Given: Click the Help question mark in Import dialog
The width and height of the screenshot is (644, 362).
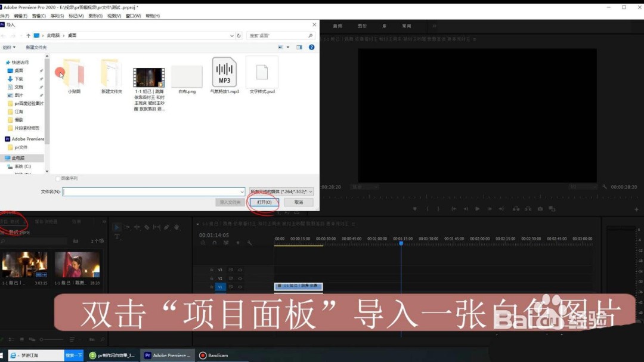Looking at the screenshot, I should coord(312,47).
